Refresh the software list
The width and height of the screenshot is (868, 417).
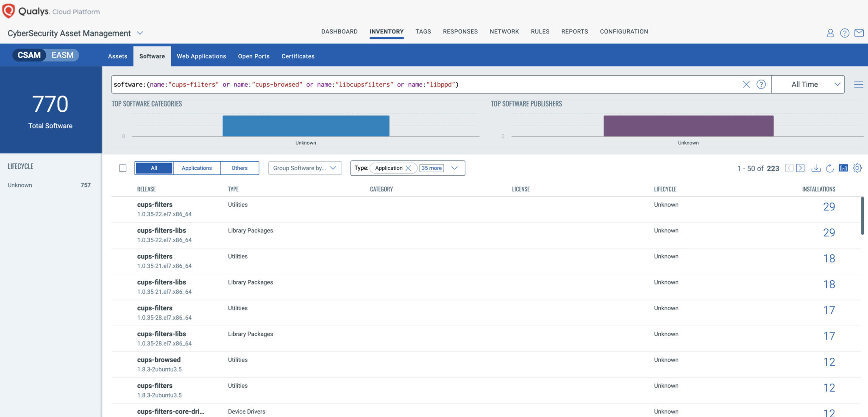coord(830,168)
